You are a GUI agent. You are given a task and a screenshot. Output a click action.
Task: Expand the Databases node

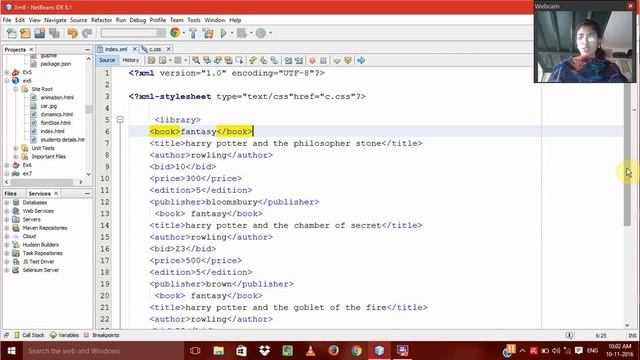[x=7, y=202]
